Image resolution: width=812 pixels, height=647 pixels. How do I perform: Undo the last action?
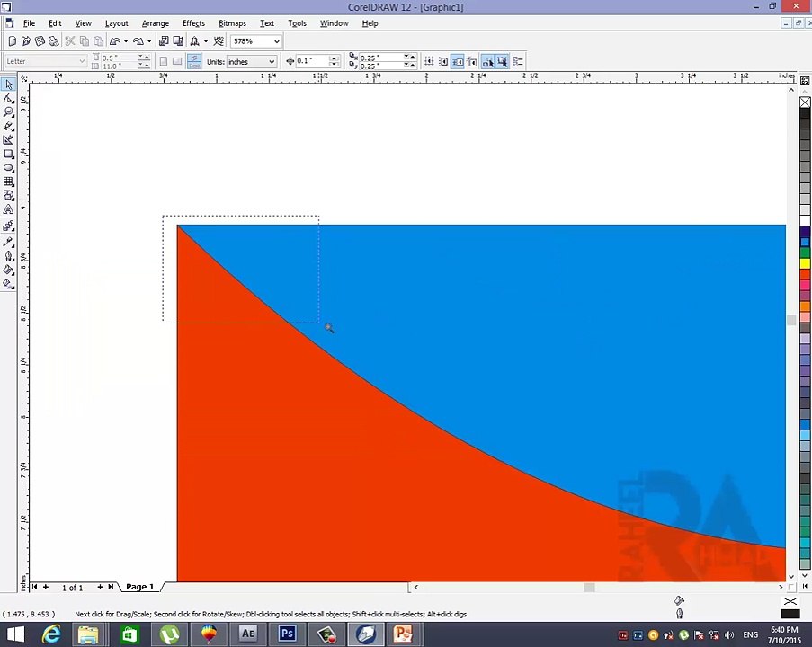coord(115,41)
